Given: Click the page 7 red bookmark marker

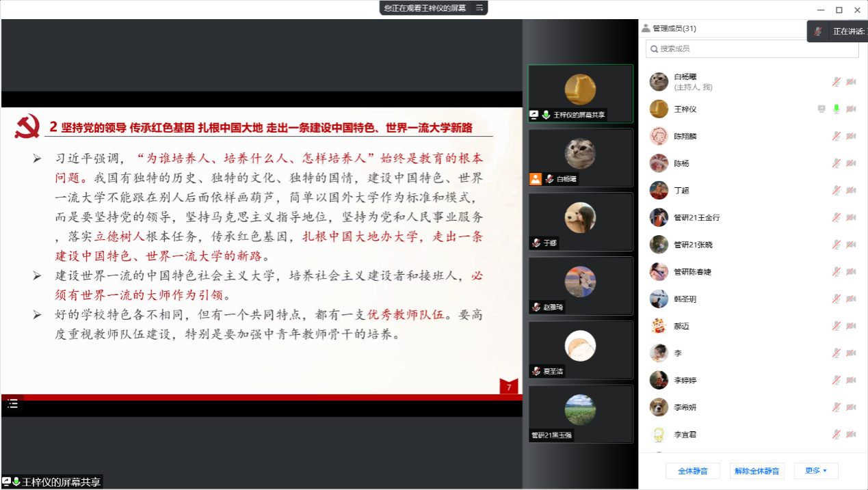Looking at the screenshot, I should pos(508,387).
